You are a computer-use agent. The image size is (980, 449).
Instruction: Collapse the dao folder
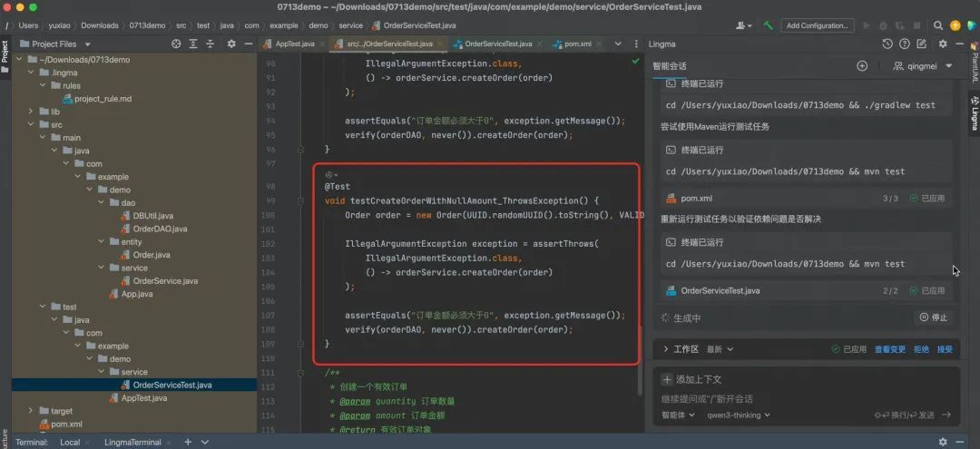(x=102, y=202)
